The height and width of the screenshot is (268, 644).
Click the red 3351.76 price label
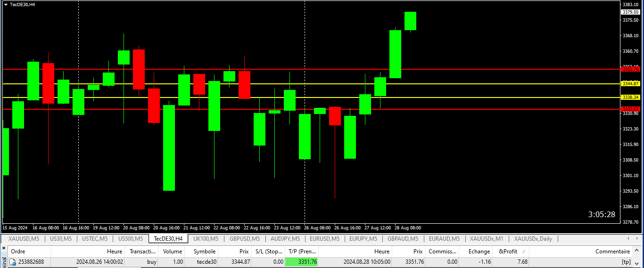click(630, 69)
